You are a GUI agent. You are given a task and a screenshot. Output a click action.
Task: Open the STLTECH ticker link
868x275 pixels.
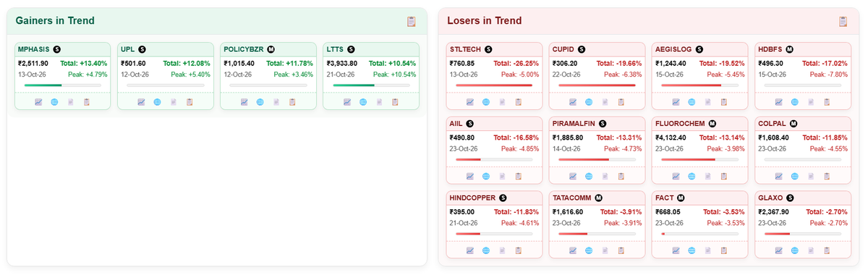point(466,49)
